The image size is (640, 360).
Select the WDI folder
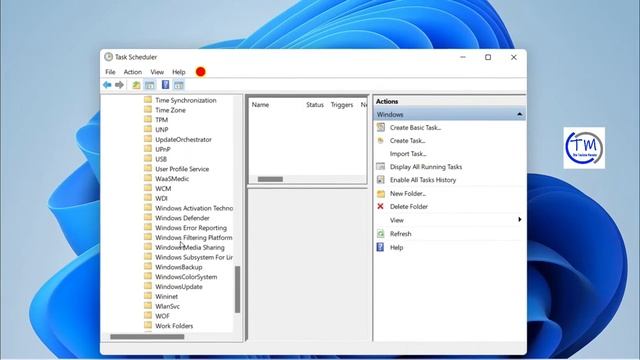pos(161,198)
